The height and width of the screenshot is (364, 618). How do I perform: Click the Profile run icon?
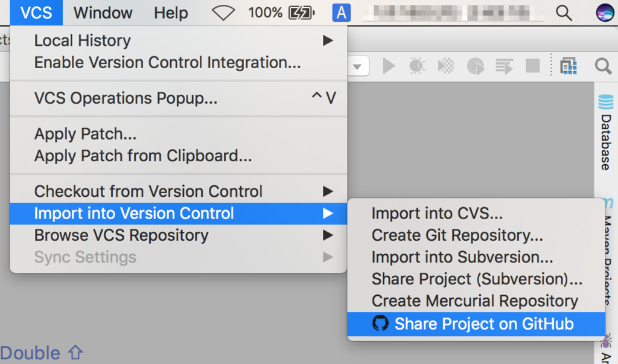click(476, 66)
